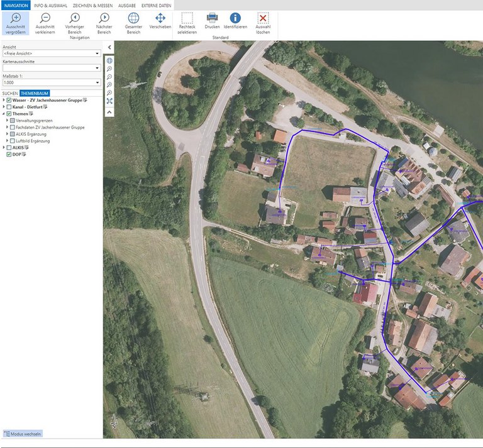Select the Fachdaten ZV Jachenhausener Gruppe label
The width and height of the screenshot is (483, 448).
pos(50,128)
